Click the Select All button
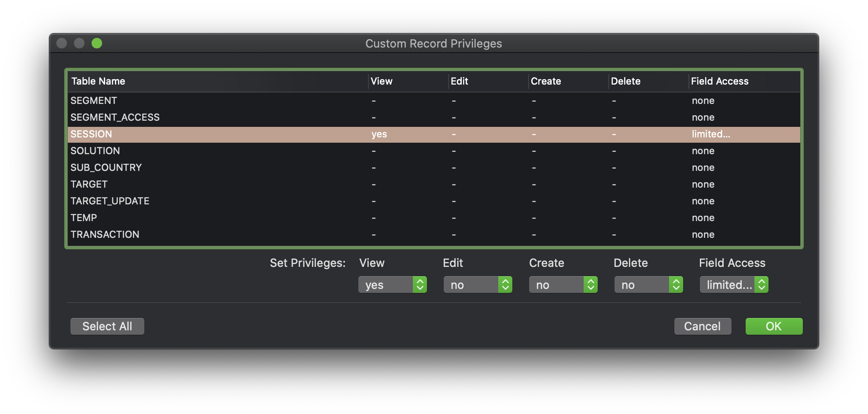The image size is (868, 414). pyautogui.click(x=107, y=326)
